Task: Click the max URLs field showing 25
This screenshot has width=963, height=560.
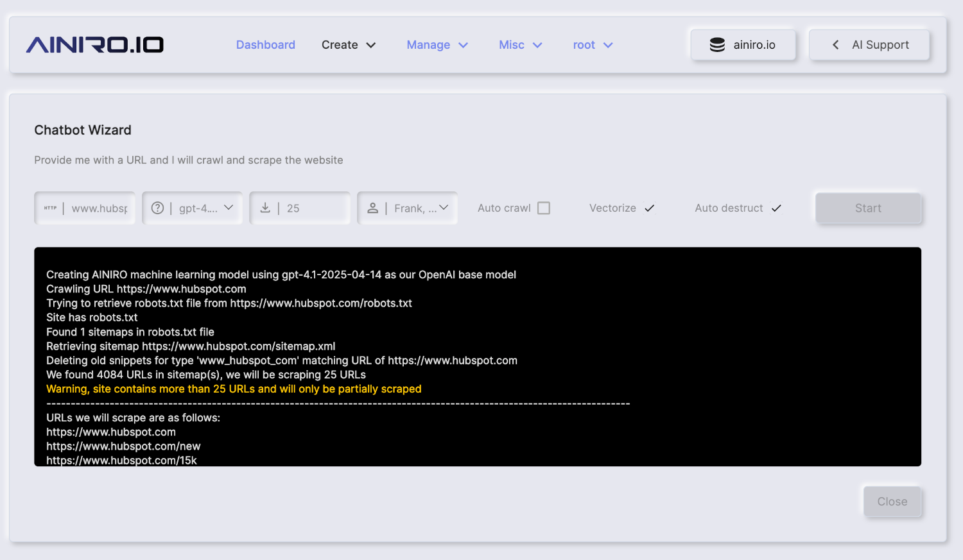Action: (x=300, y=208)
